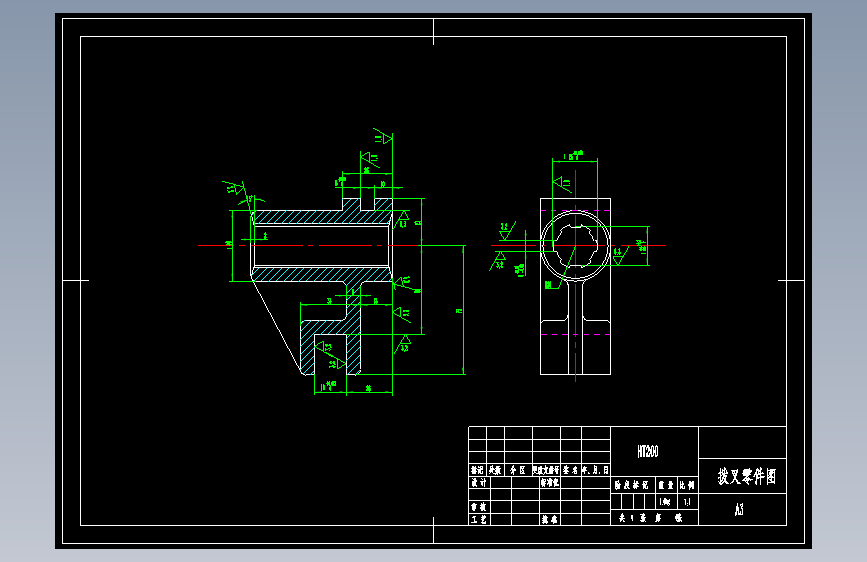The image size is (867, 562).
Task: Select the 年.月.日 column header
Action: pyautogui.click(x=595, y=470)
